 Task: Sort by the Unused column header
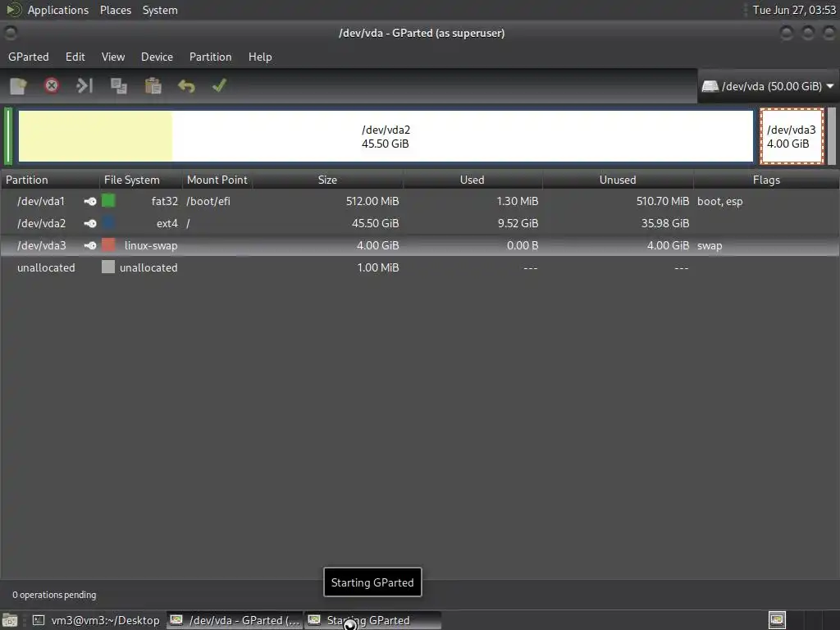[x=618, y=180]
